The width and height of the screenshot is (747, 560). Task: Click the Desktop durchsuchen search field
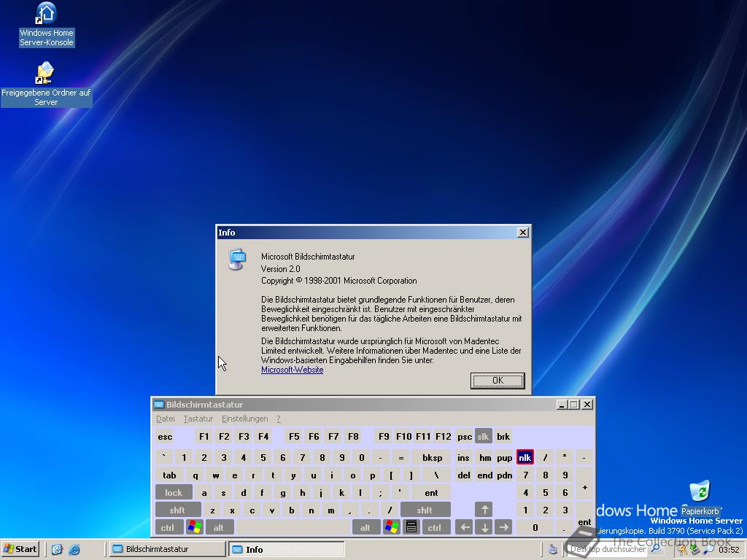point(608,549)
